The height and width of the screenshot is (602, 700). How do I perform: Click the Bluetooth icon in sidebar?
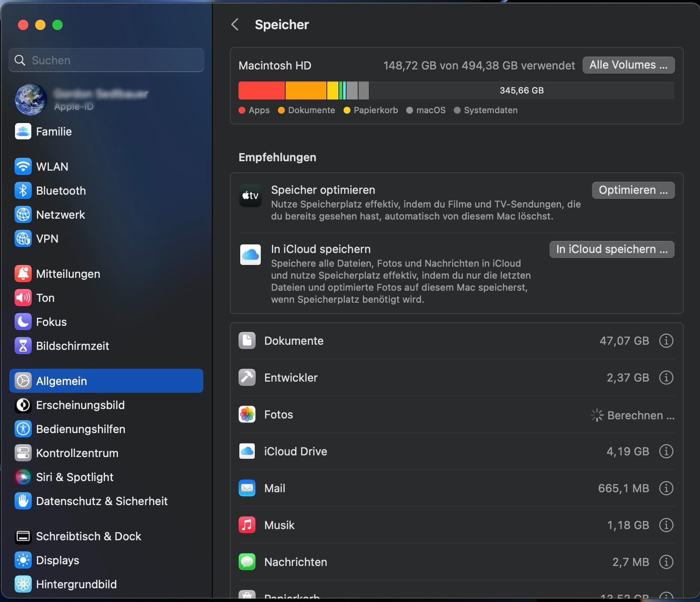pos(23,190)
